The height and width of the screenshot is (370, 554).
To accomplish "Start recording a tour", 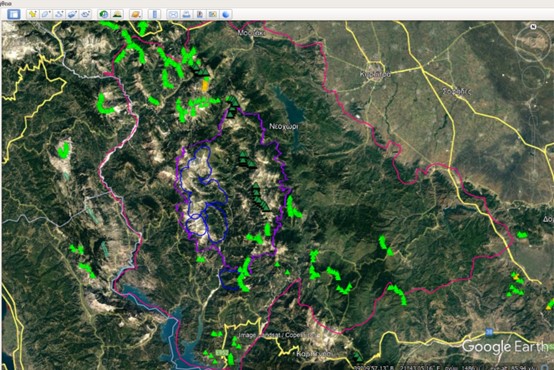I will (86, 14).
